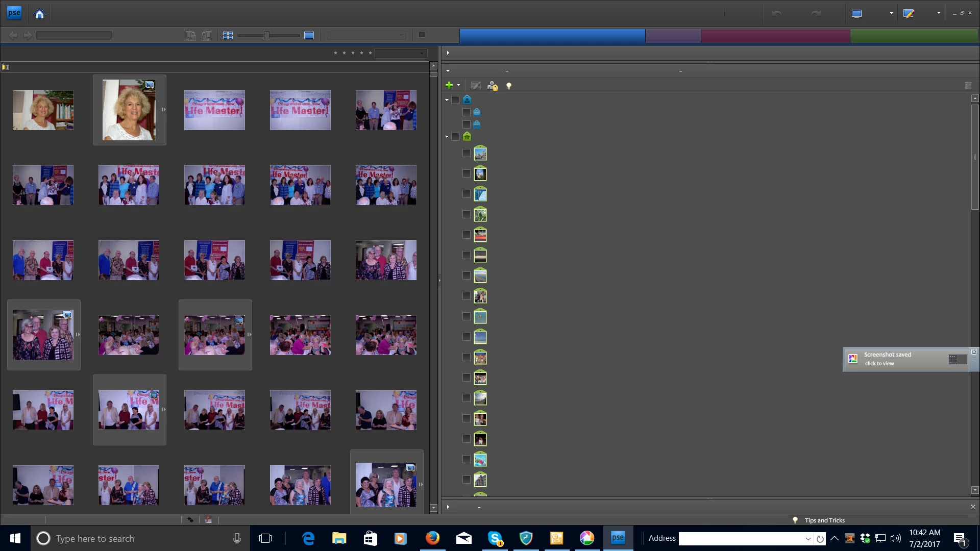This screenshot has height=551, width=980.
Task: Click the rotate right icon
Action: pyautogui.click(x=206, y=35)
